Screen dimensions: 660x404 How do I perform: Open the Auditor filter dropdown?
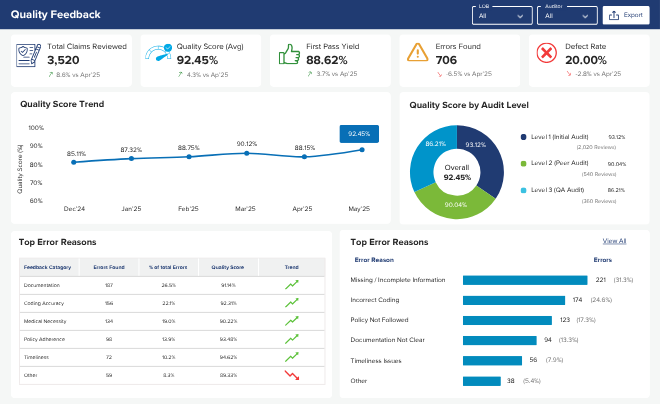click(567, 16)
